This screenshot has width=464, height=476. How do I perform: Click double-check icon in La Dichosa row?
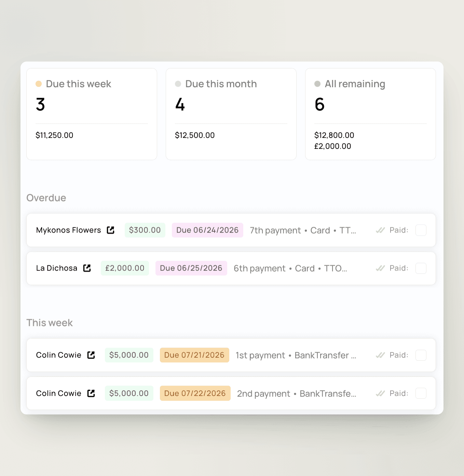pyautogui.click(x=380, y=268)
